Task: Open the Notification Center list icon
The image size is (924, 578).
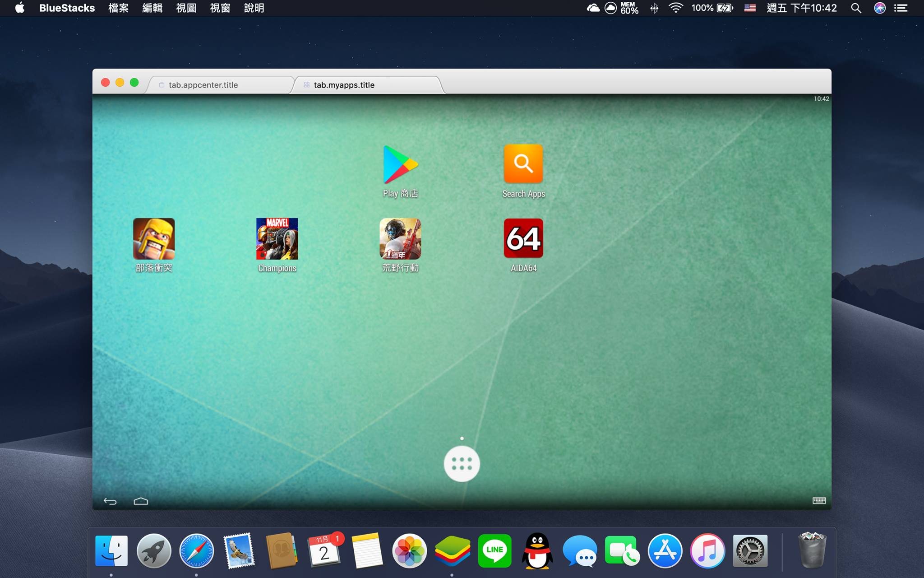Action: [901, 8]
